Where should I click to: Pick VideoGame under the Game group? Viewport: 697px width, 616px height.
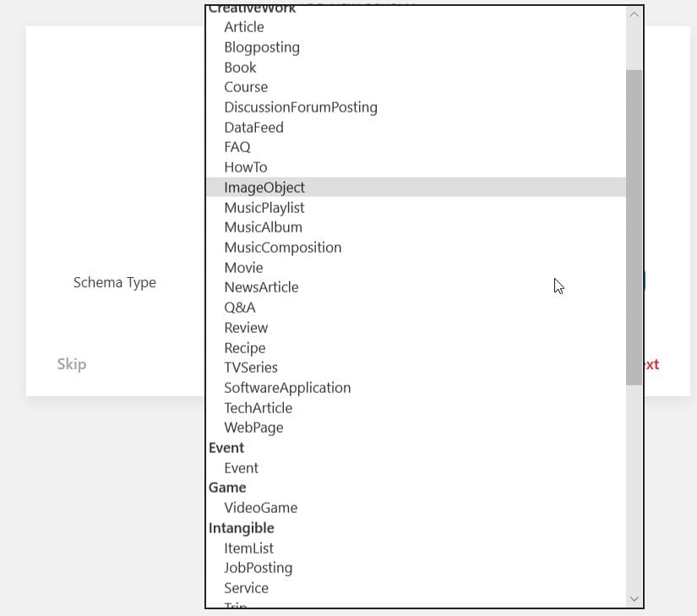261,508
